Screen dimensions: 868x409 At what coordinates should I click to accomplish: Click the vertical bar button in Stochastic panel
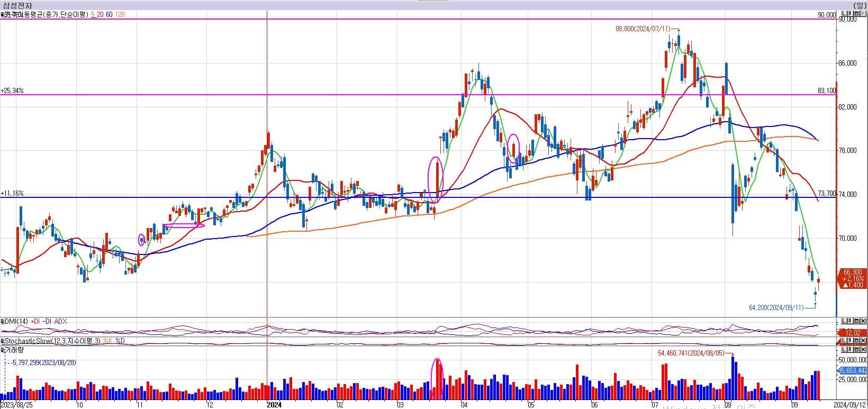point(850,340)
